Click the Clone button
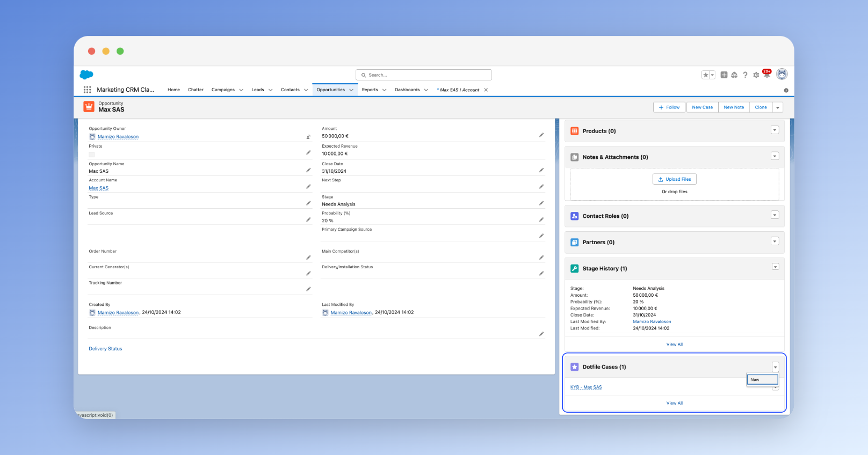The width and height of the screenshot is (868, 455). [761, 107]
